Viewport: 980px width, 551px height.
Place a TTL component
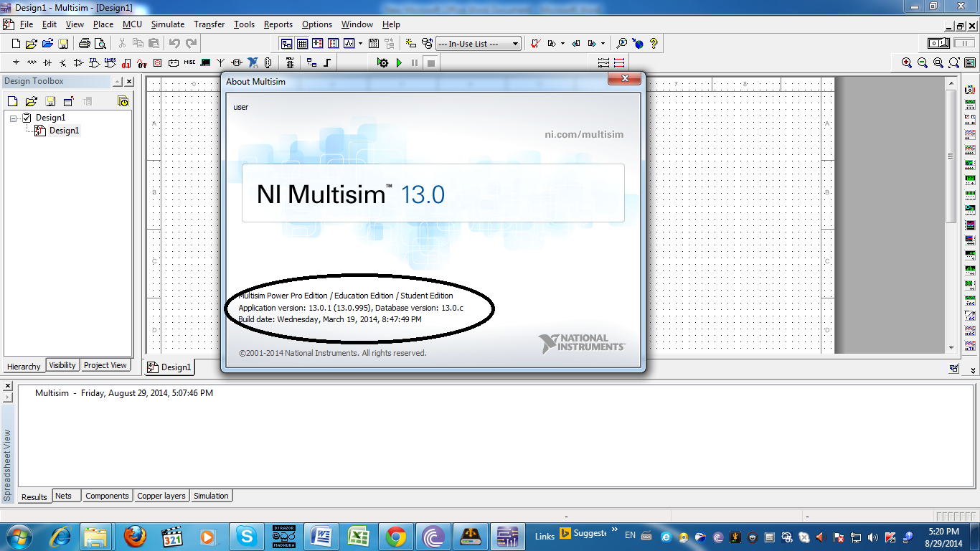[x=95, y=63]
